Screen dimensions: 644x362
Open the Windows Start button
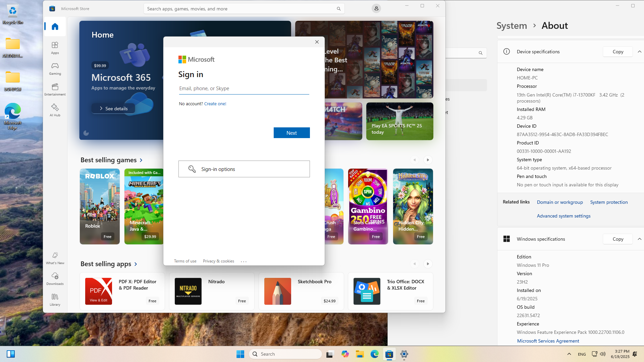point(240,354)
